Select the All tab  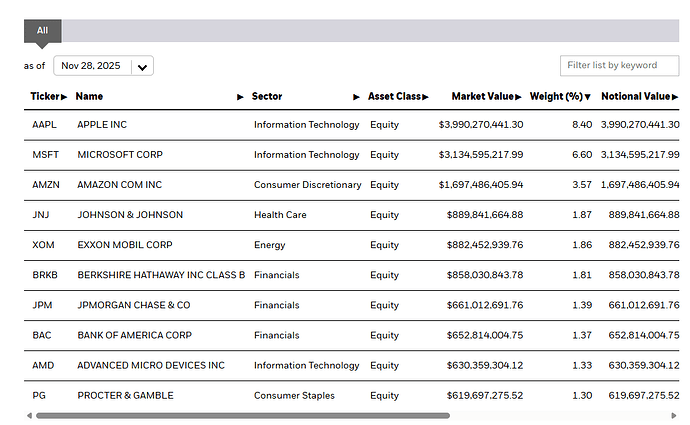pos(42,31)
